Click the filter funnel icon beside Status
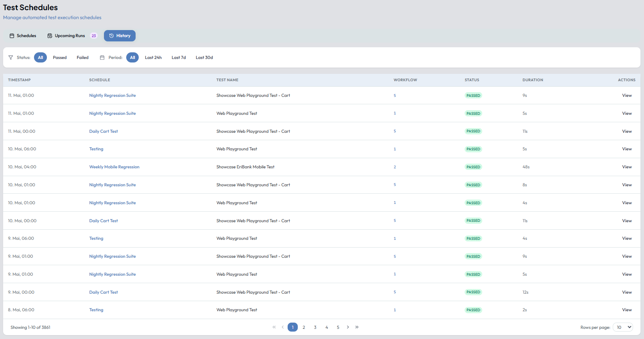Image resolution: width=644 pixels, height=339 pixels. point(11,57)
